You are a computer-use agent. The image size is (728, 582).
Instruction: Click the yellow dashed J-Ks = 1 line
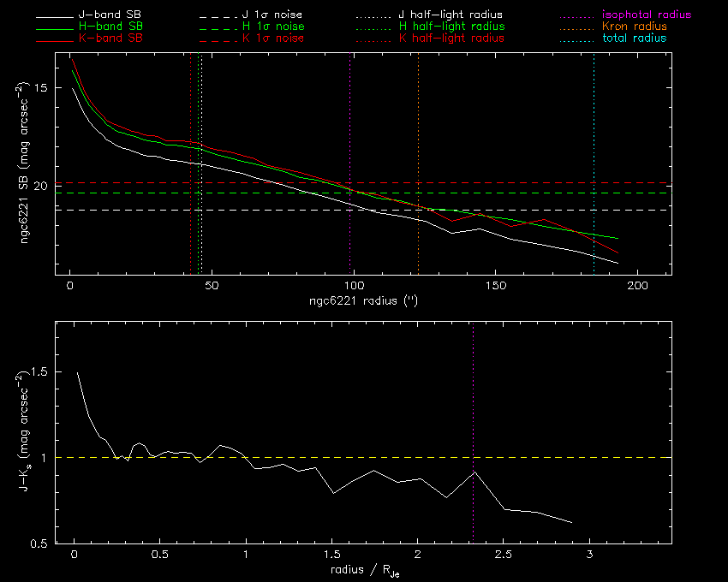363,458
